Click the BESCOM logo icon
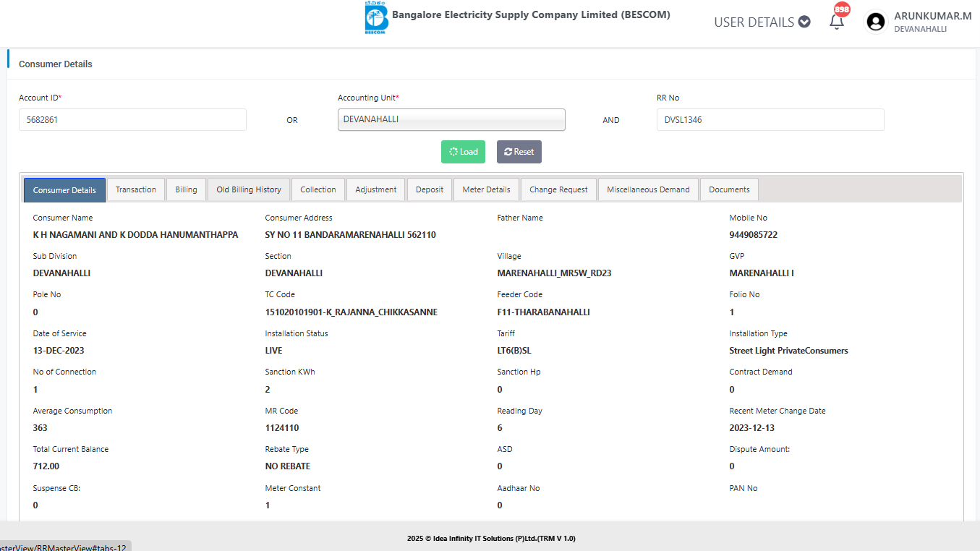Viewport: 980px width, 551px height. (x=376, y=18)
